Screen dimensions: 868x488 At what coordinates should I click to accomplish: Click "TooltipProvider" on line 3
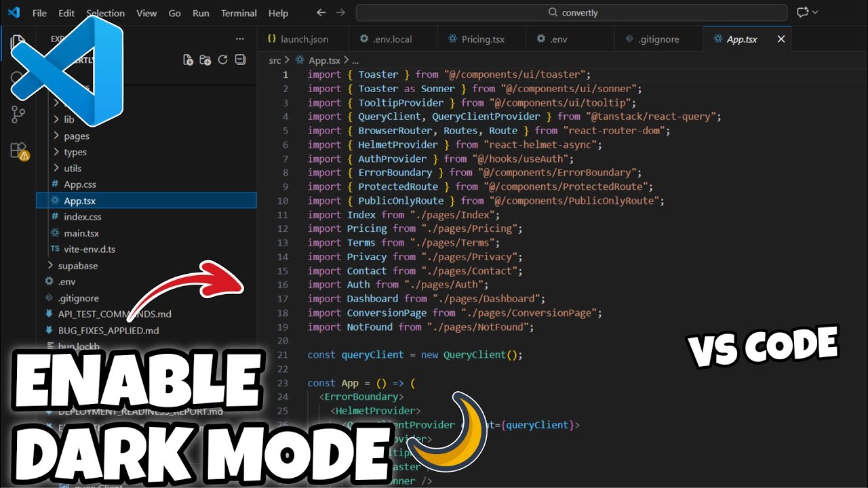[401, 103]
